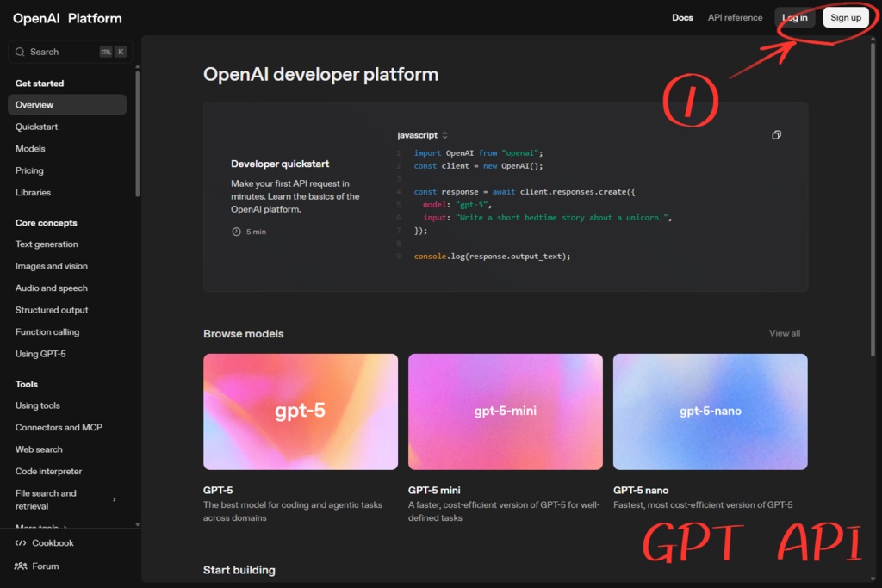
Task: Click the Cookbook code icon
Action: point(21,543)
